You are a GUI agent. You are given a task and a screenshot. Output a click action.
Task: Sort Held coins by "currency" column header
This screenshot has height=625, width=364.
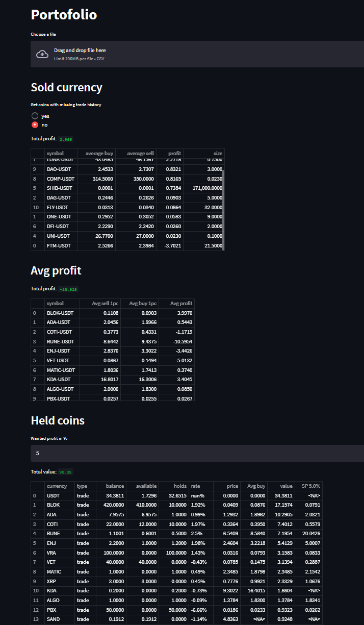[x=57, y=486]
